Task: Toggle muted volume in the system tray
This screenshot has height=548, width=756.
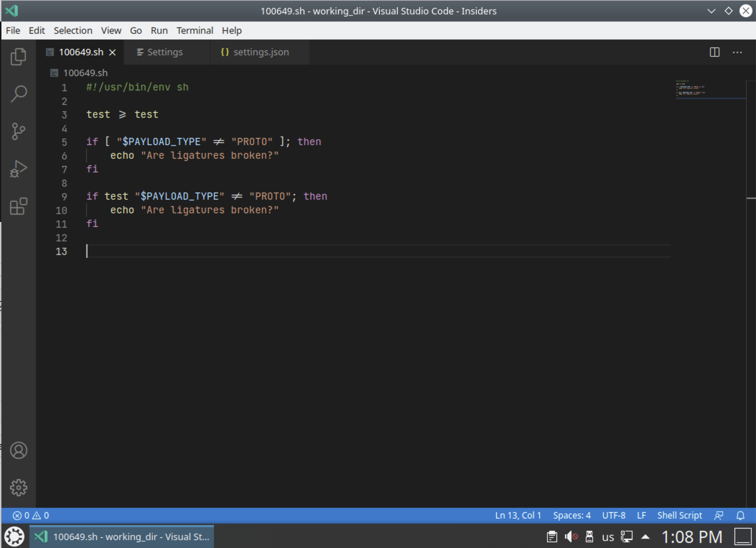Action: click(x=571, y=536)
